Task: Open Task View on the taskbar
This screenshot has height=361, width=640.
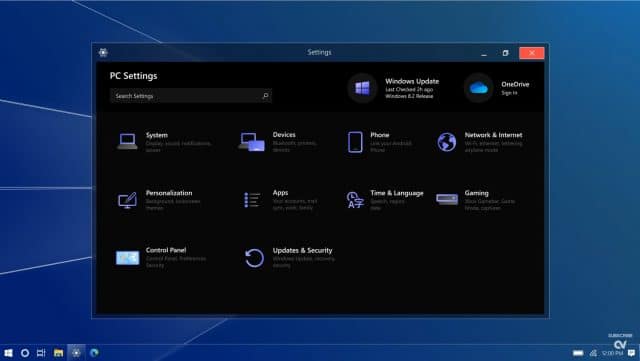Action: [41, 352]
